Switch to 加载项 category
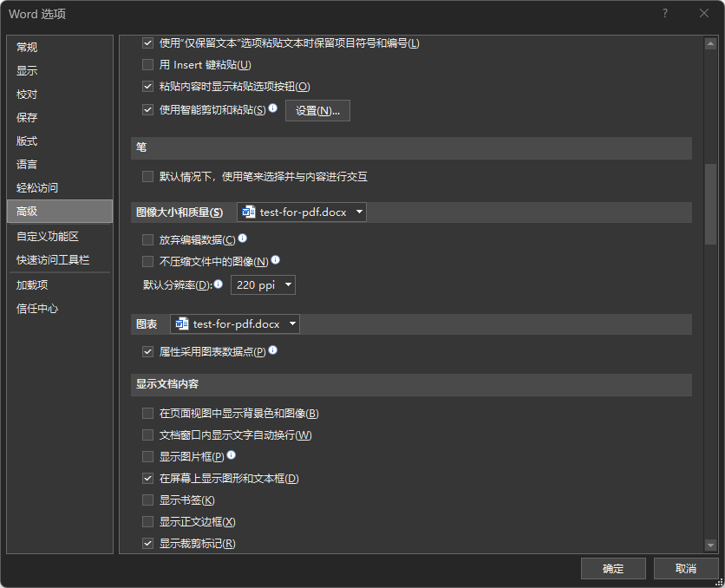This screenshot has height=588, width=725. tap(60, 285)
